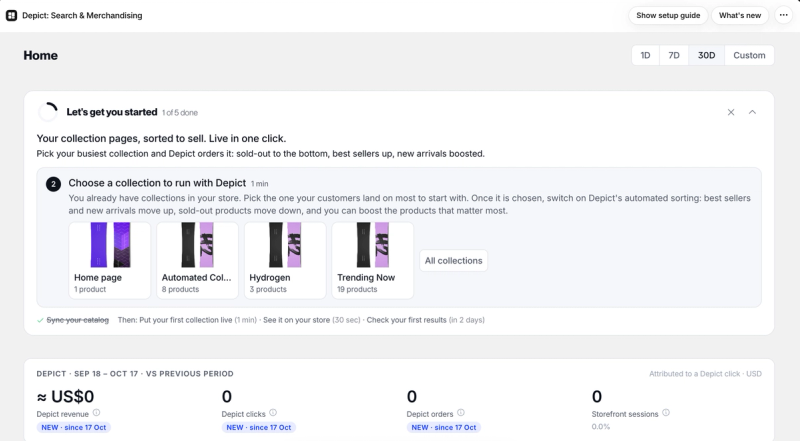Dismiss the Let's get you started card
The height and width of the screenshot is (441, 800).
(731, 112)
